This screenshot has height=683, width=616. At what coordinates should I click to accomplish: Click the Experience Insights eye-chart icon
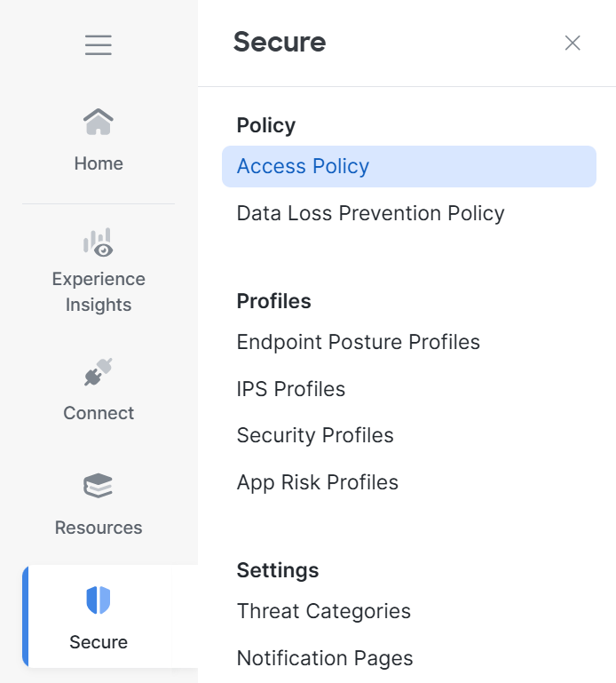click(x=99, y=242)
